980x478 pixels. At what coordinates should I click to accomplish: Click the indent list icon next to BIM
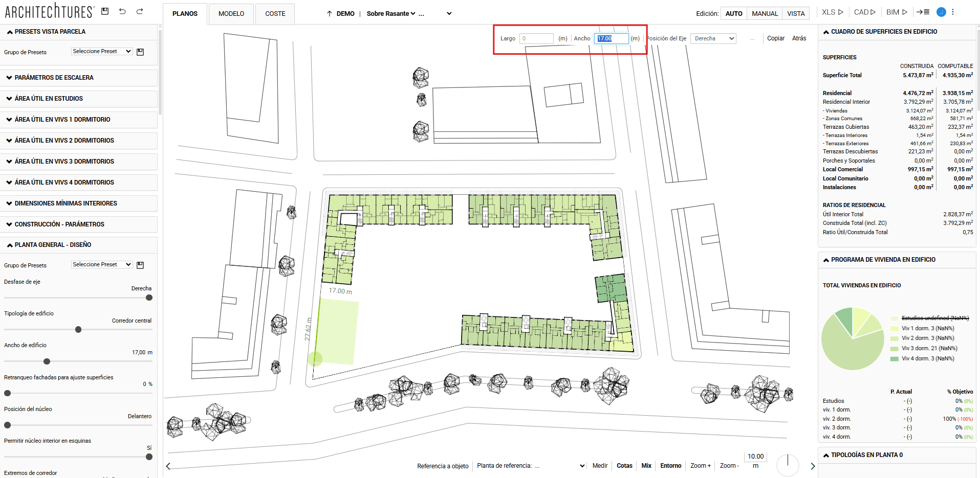point(923,12)
